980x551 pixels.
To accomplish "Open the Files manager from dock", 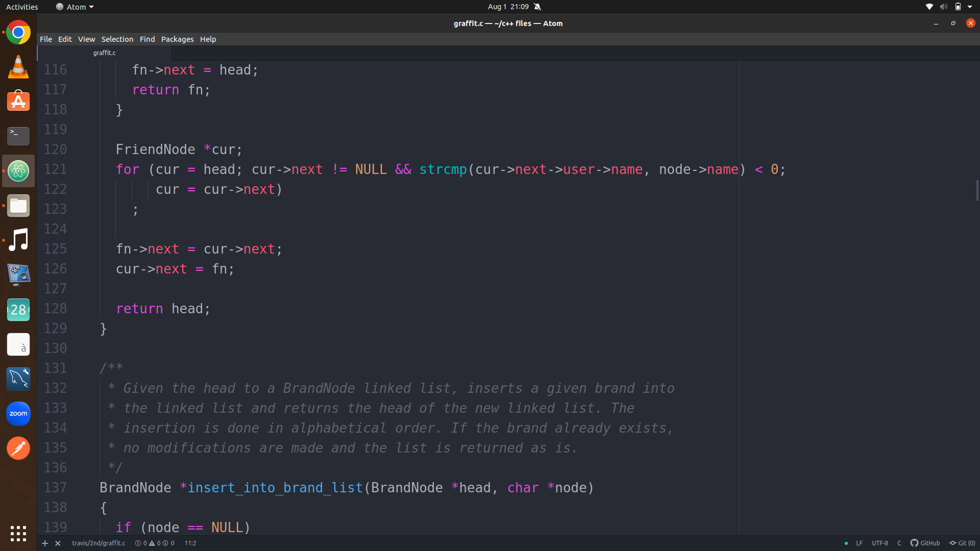I will [18, 206].
